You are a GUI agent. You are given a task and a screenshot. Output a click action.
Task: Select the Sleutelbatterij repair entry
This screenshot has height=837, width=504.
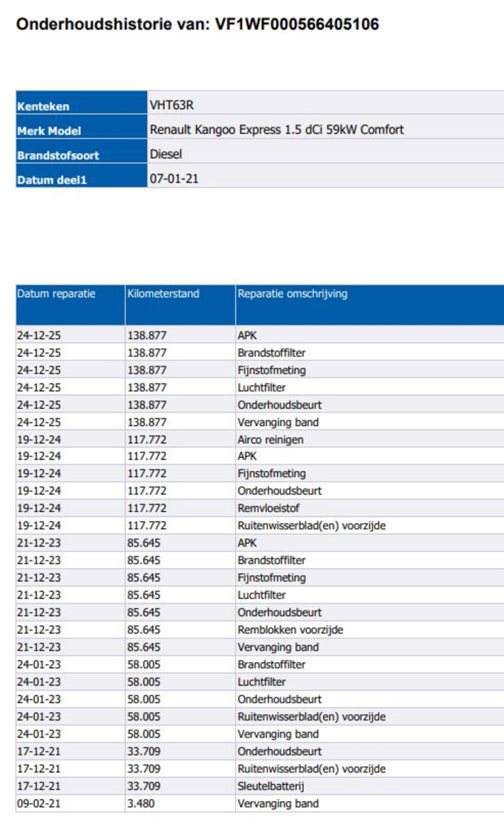point(271,786)
